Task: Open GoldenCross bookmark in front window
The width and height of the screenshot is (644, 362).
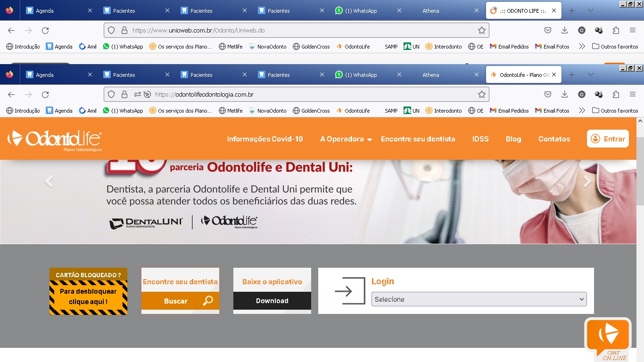Action: (x=311, y=111)
